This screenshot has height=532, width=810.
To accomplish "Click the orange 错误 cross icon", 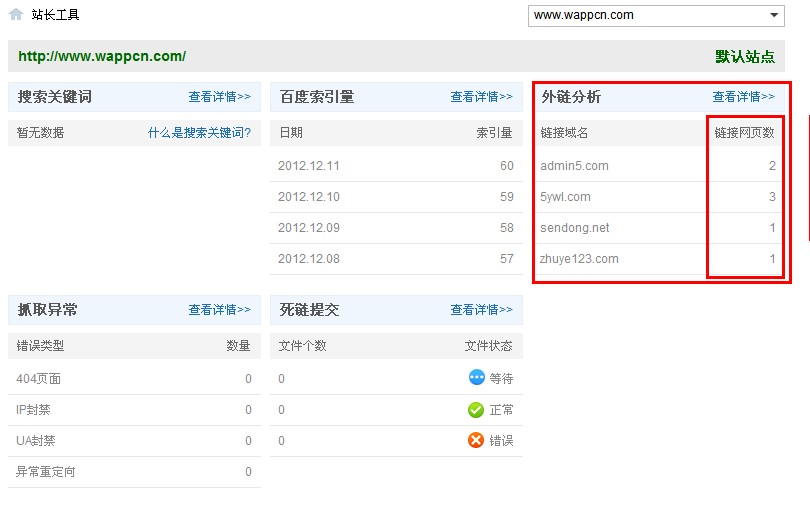I will pyautogui.click(x=476, y=440).
